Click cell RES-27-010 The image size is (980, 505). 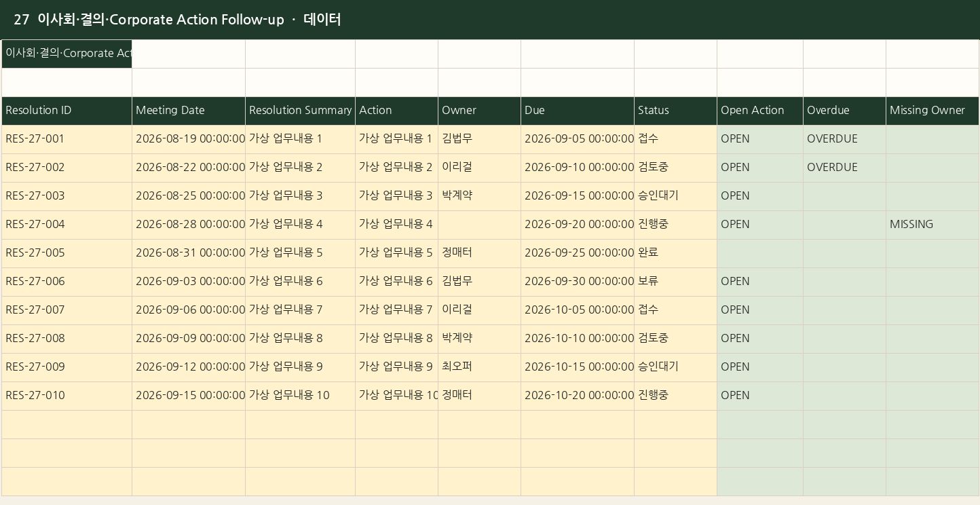67,396
